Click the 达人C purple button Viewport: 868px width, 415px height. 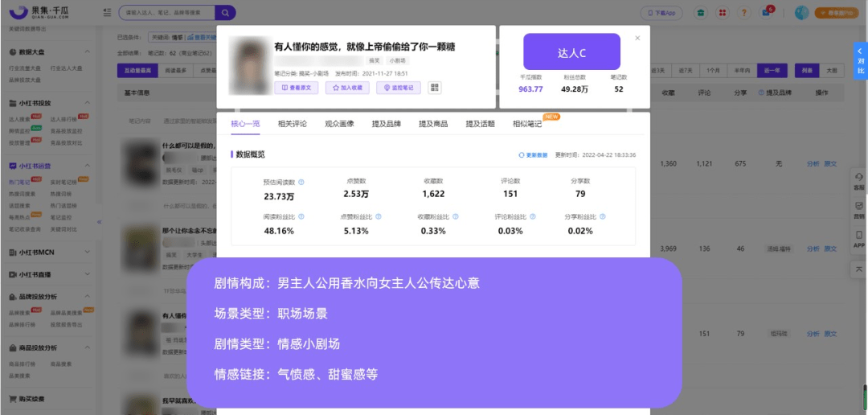coord(572,51)
